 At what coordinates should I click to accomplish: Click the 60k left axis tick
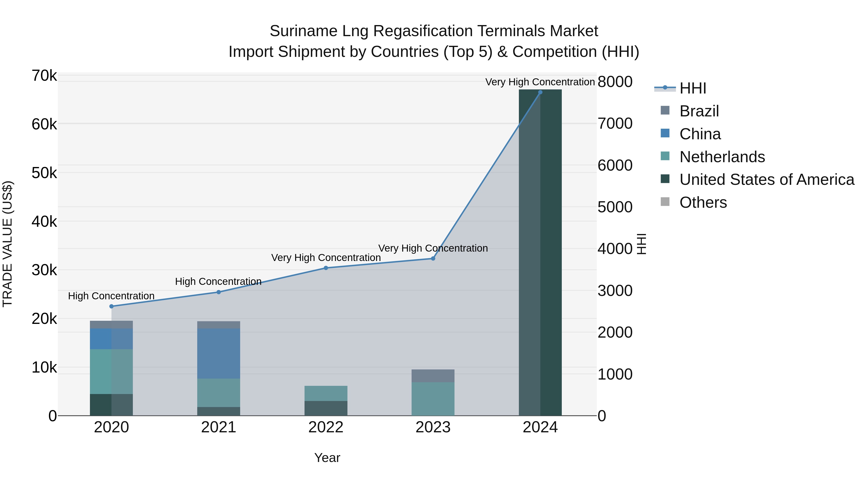44,124
